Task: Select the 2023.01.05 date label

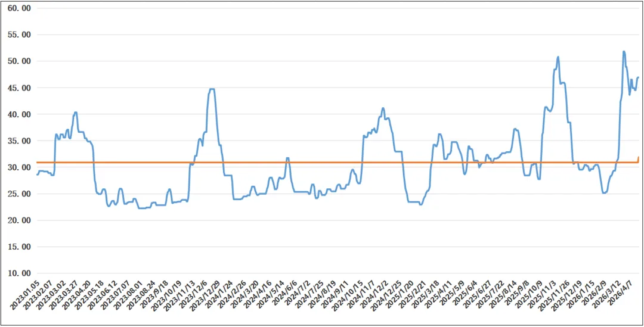Action: [25, 295]
